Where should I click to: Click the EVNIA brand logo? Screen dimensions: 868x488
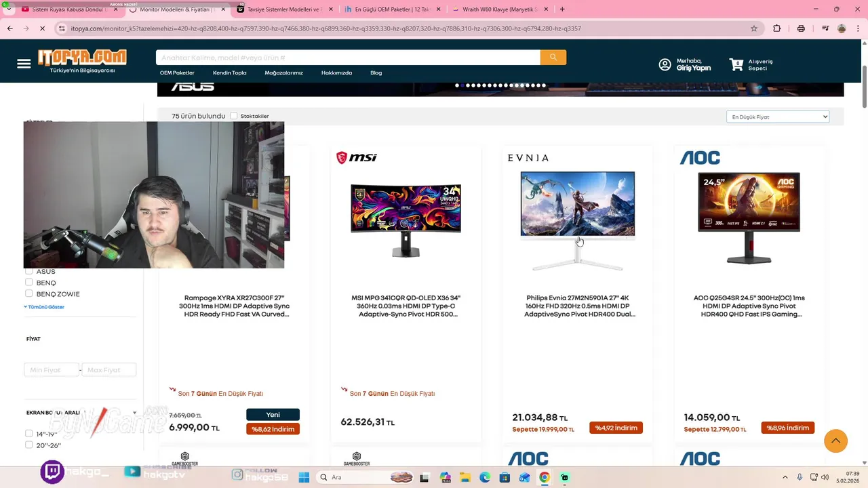(x=528, y=158)
